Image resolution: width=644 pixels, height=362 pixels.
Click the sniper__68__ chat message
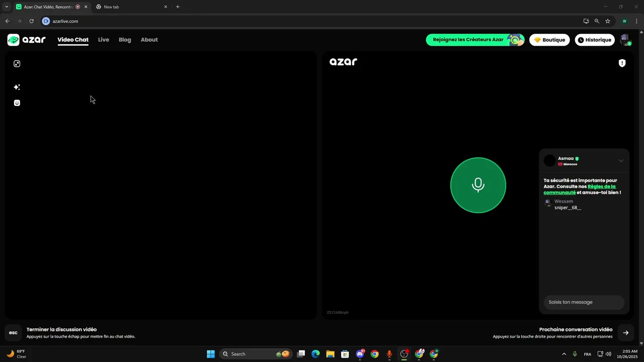568,208
